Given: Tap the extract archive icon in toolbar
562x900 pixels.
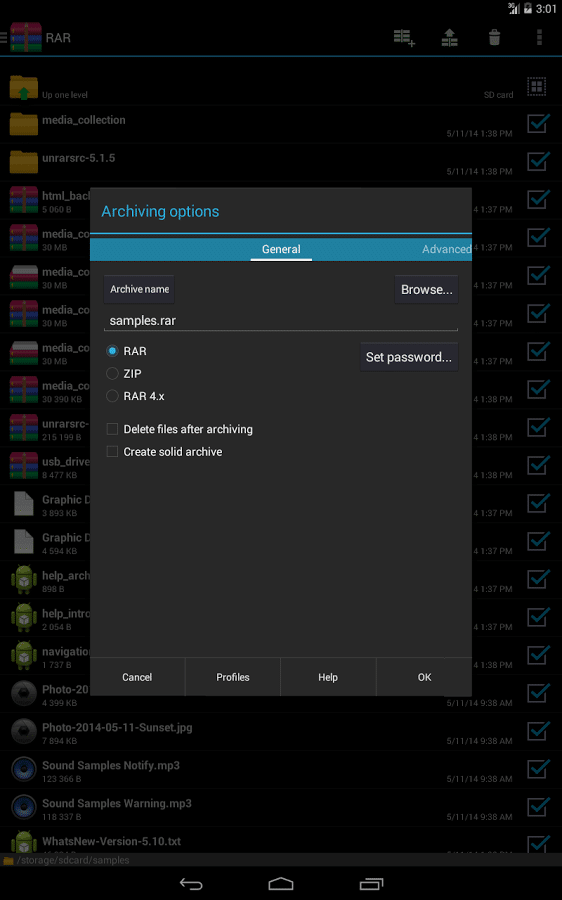Looking at the screenshot, I should tap(449, 38).
